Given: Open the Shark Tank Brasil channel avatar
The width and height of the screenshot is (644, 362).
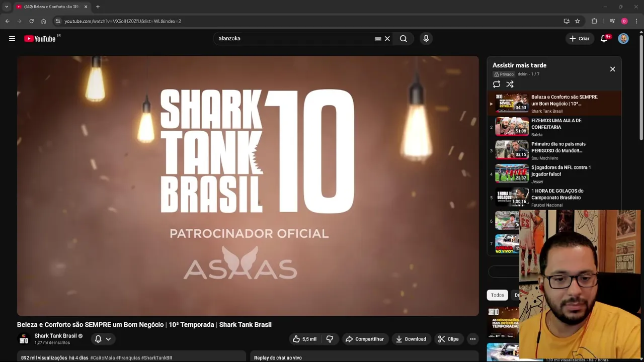Looking at the screenshot, I should [x=24, y=339].
